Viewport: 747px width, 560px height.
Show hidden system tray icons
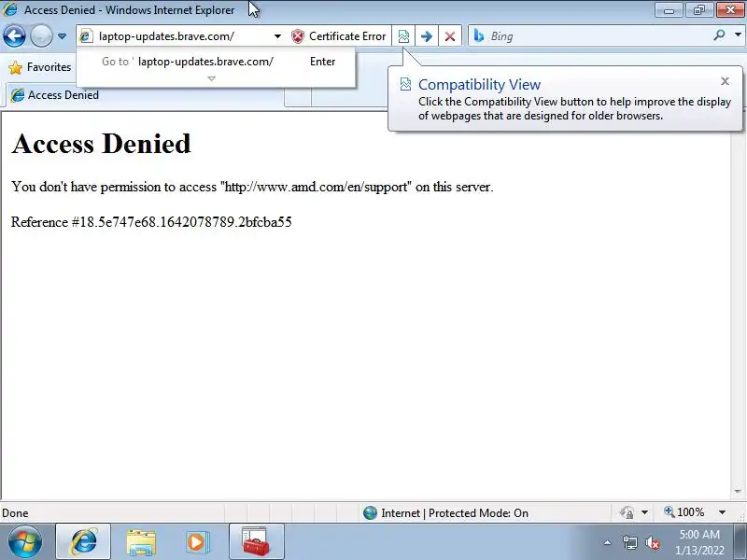pos(607,542)
